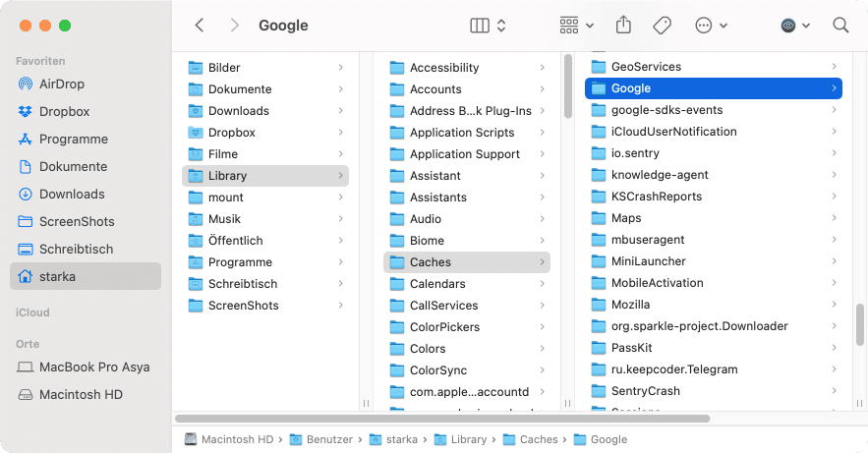The width and height of the screenshot is (868, 453).
Task: Expand the Library folder chevron in the first column
Action: [340, 176]
